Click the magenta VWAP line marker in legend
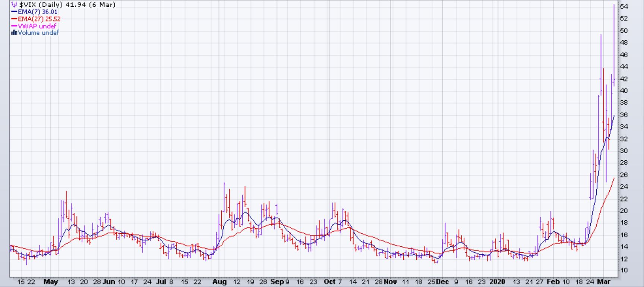This screenshot has width=644, height=287. [x=14, y=26]
